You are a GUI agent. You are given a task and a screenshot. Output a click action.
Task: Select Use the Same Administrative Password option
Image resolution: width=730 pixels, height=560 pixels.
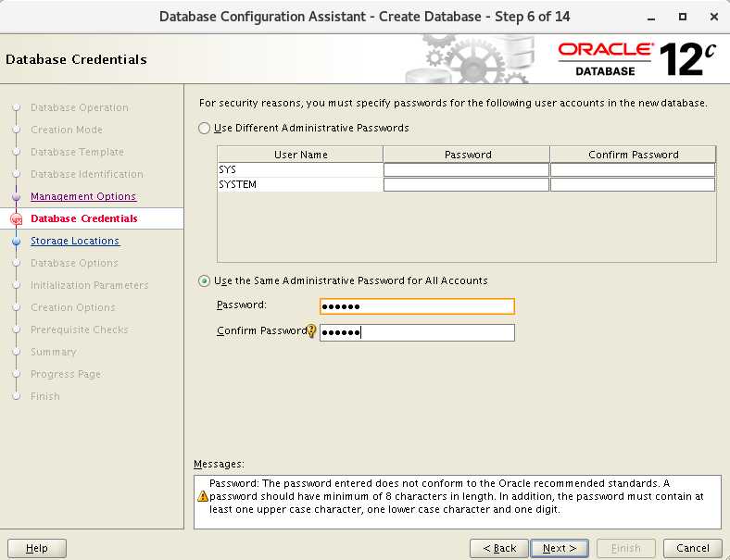204,281
